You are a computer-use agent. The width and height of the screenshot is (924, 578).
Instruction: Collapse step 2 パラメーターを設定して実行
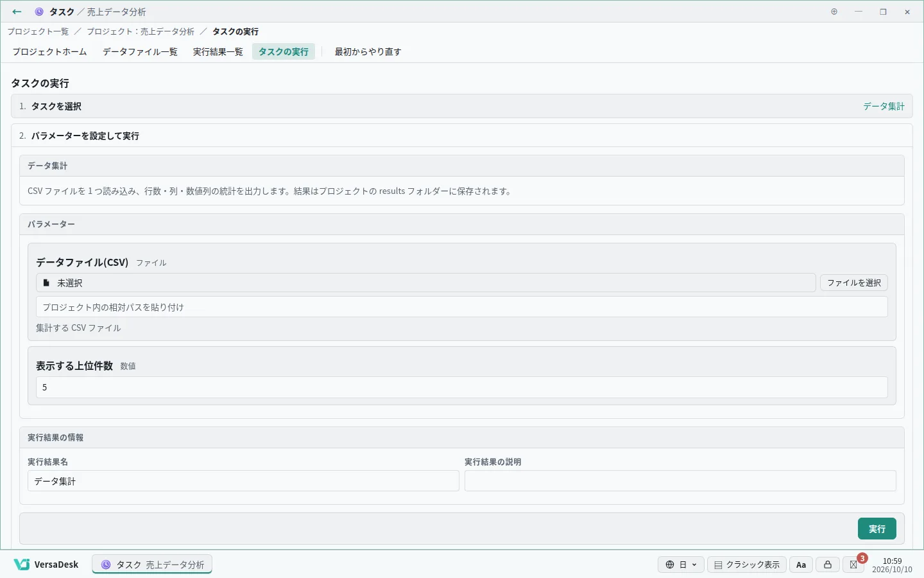(x=462, y=136)
